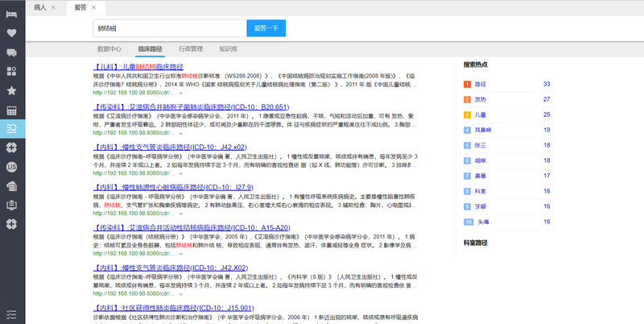The width and height of the screenshot is (644, 324).
Task: Open the 艾滋病合并活动性结核病临床路径 result
Action: [x=192, y=227]
